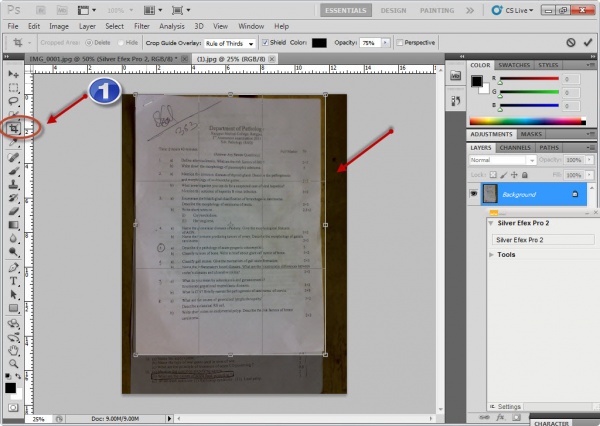Select the Horizontal Type tool

click(x=14, y=281)
